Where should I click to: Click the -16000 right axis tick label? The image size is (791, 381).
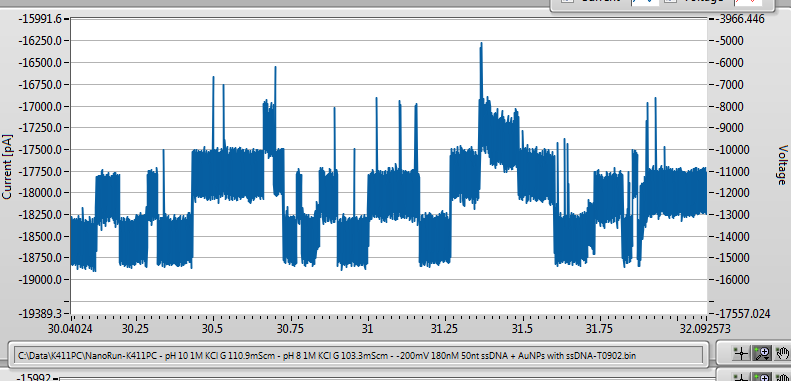733,280
